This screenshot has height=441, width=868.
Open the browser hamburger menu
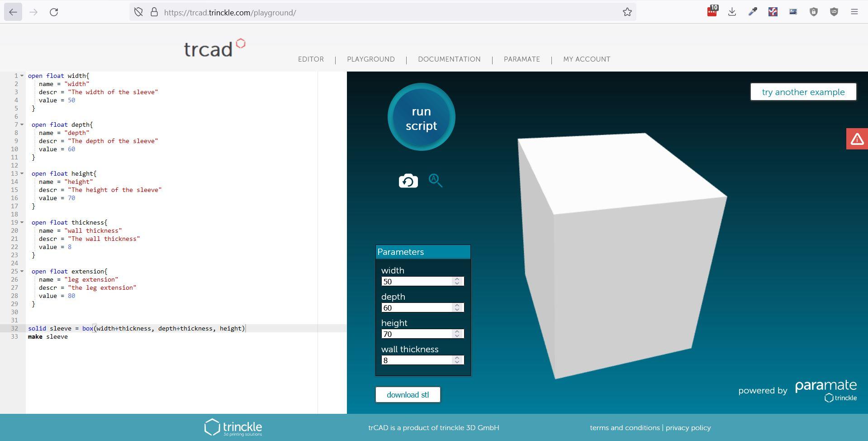coord(854,11)
